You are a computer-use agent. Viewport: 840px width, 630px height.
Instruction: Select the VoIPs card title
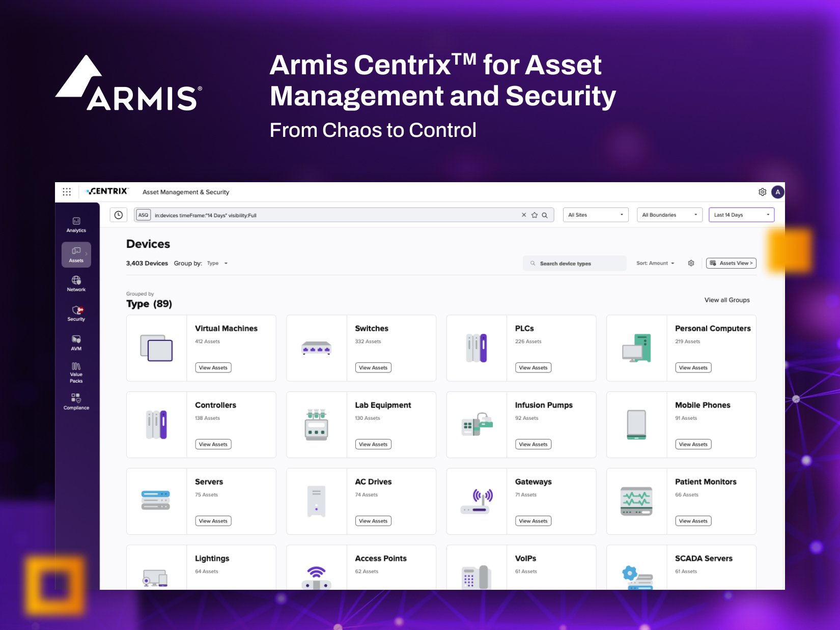(525, 558)
